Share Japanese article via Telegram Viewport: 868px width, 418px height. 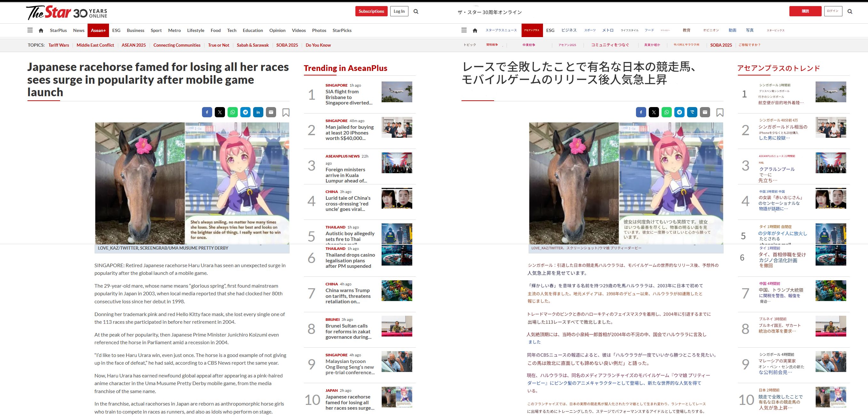tap(679, 112)
